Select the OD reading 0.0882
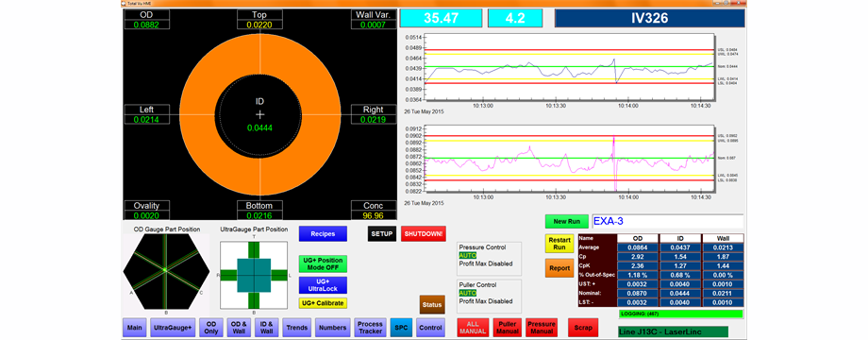Screen dimensions: 868x340 point(146,25)
